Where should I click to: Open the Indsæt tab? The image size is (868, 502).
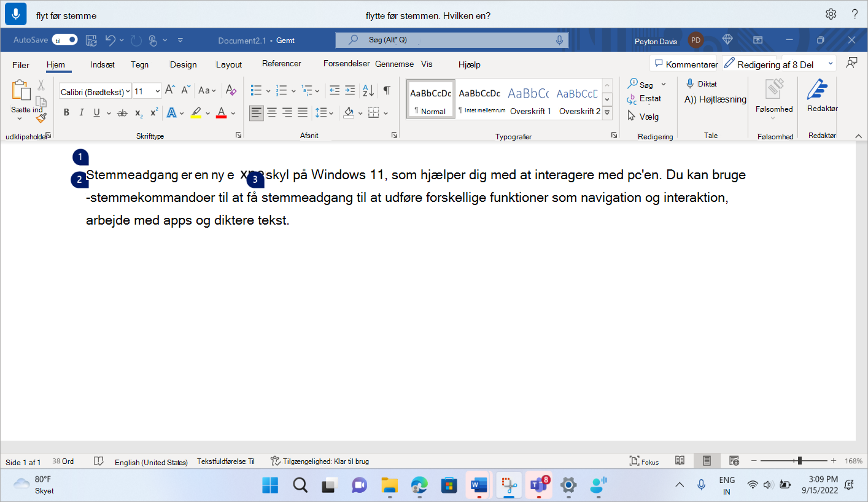tap(103, 64)
